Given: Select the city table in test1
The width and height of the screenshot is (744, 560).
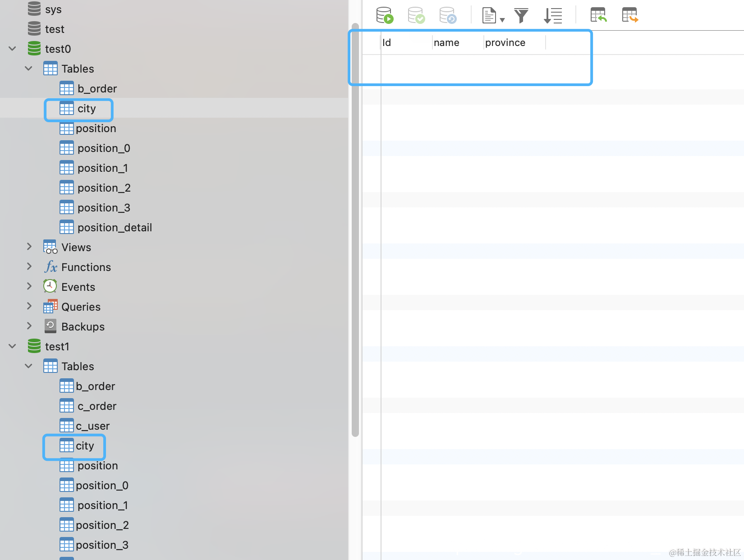Looking at the screenshot, I should click(85, 446).
